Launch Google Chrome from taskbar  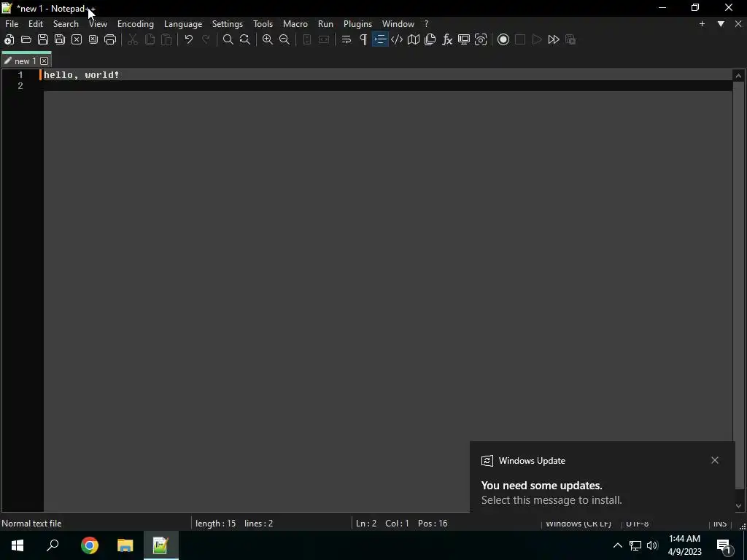click(90, 545)
